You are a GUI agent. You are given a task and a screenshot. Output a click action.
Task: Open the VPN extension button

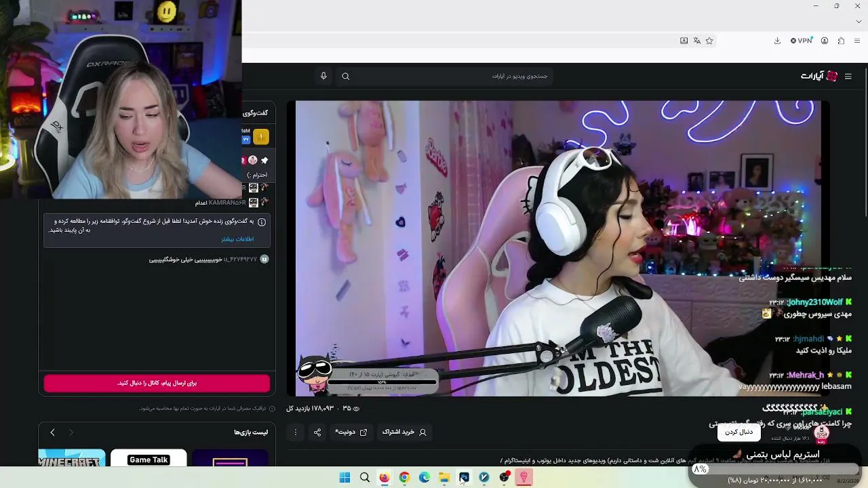802,41
